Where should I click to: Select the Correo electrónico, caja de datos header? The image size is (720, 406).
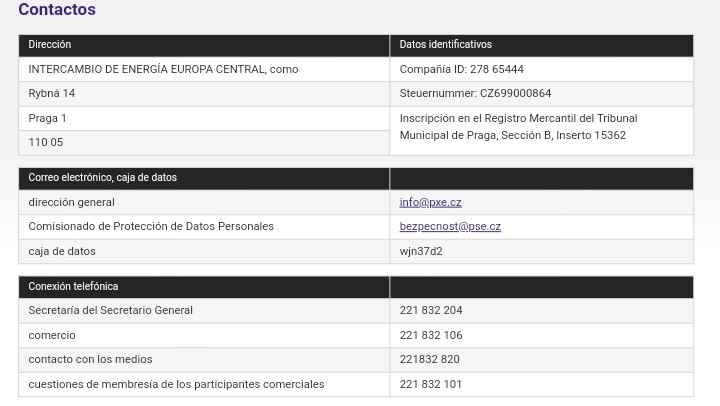pyautogui.click(x=204, y=178)
